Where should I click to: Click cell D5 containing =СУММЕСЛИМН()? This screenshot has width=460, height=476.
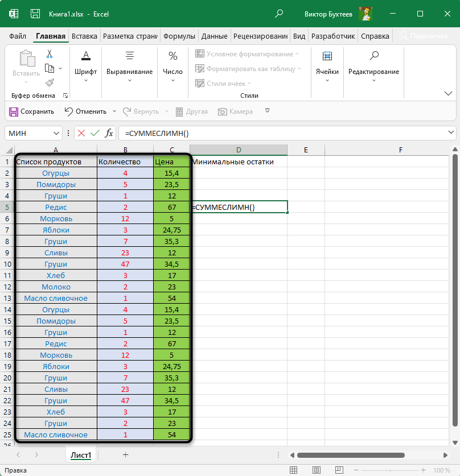click(x=239, y=207)
